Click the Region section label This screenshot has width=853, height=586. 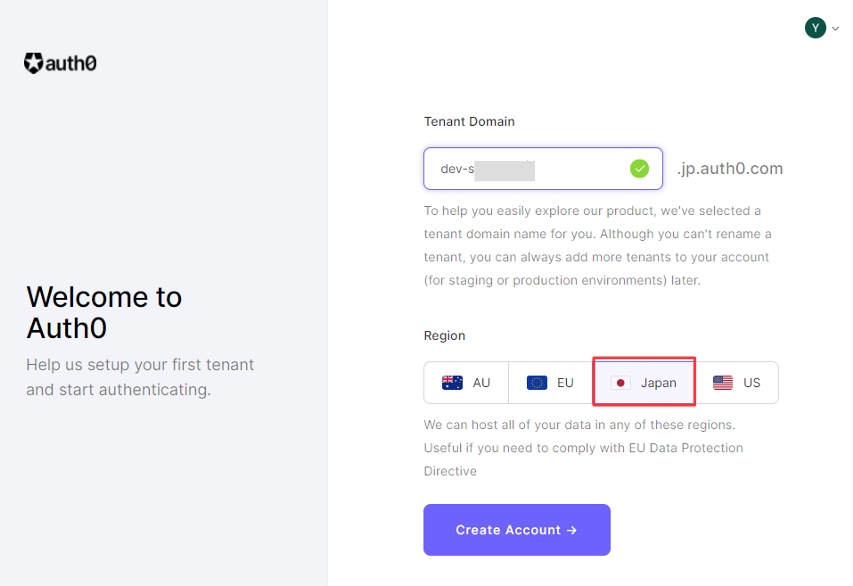444,336
